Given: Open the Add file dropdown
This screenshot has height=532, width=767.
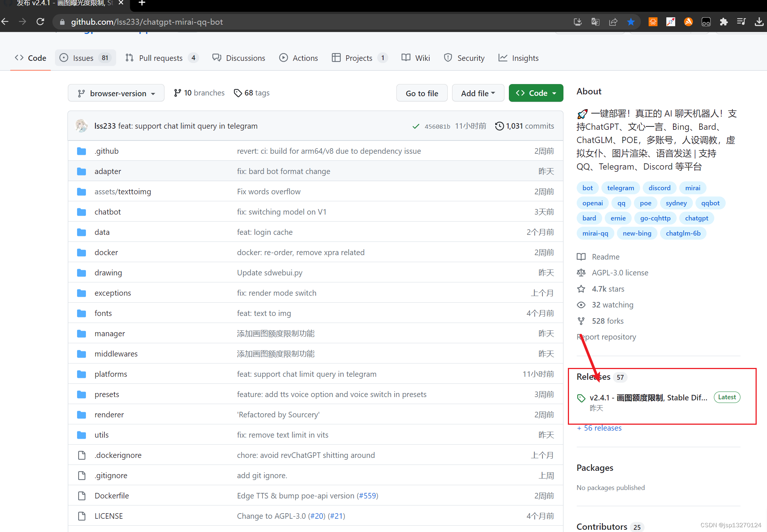Looking at the screenshot, I should coord(478,93).
